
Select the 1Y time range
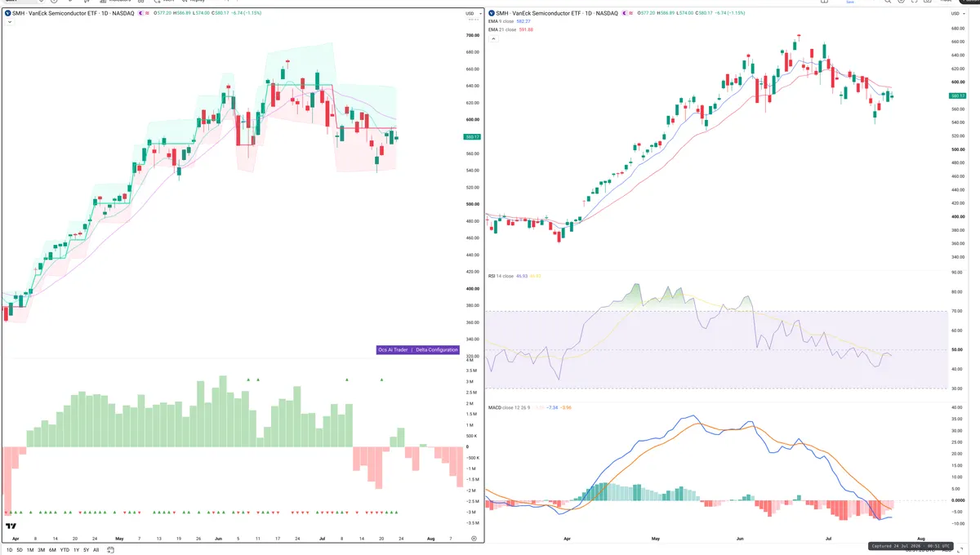[x=76, y=550]
